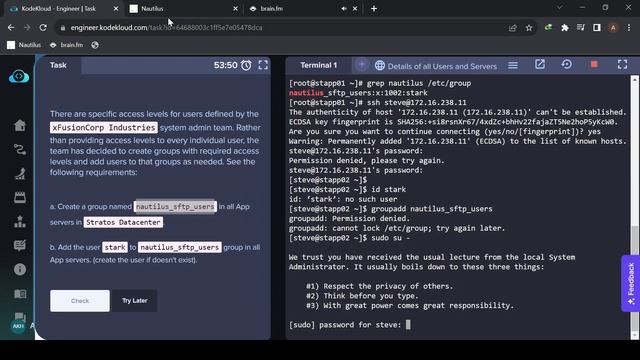Click the terminal reset history icon
Screen dimensions: 640x360
pyautogui.click(x=567, y=64)
